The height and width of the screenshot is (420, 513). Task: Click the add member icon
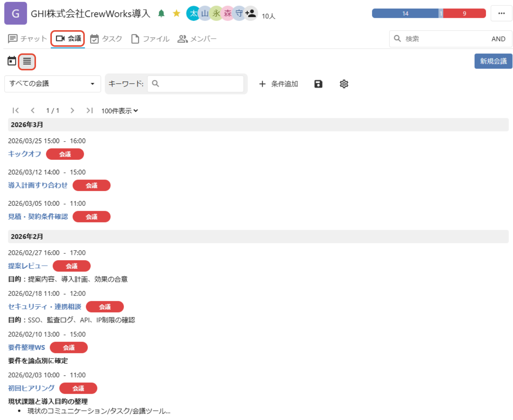point(251,14)
